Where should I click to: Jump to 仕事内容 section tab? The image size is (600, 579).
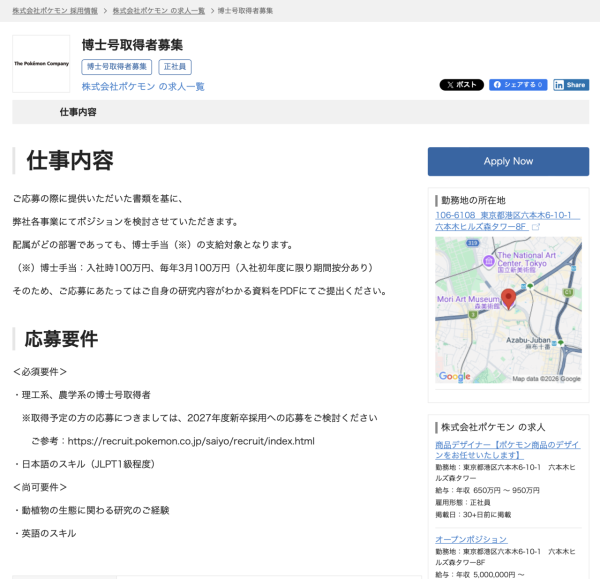(x=78, y=112)
